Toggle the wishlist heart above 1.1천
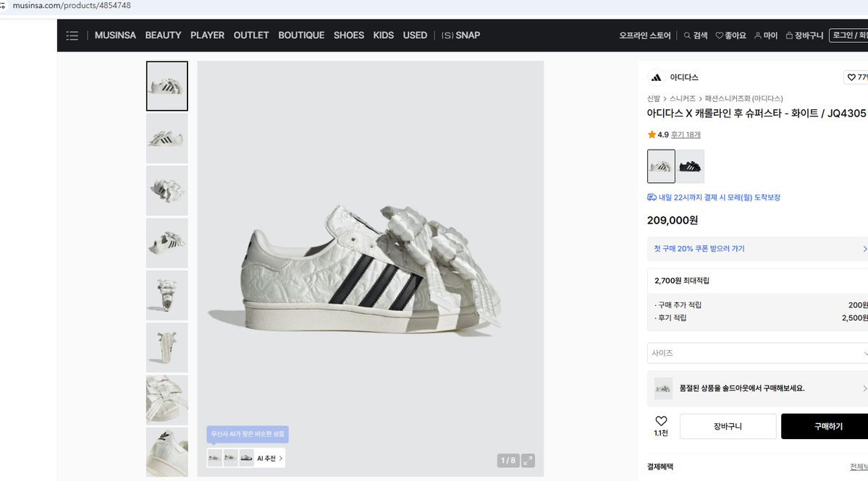The image size is (868, 481). coord(661,421)
